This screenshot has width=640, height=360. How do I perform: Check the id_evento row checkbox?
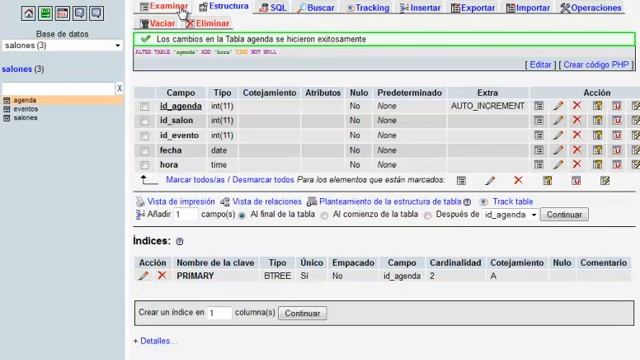click(x=144, y=136)
